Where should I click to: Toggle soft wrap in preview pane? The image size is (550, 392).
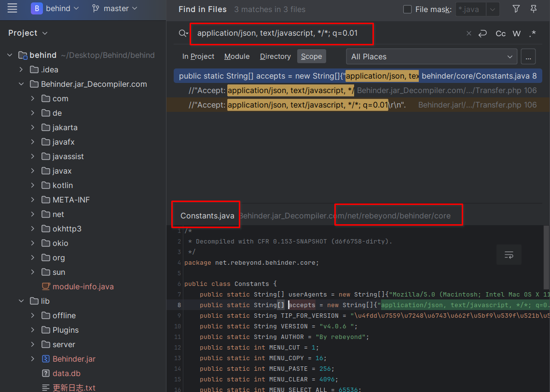(x=509, y=255)
